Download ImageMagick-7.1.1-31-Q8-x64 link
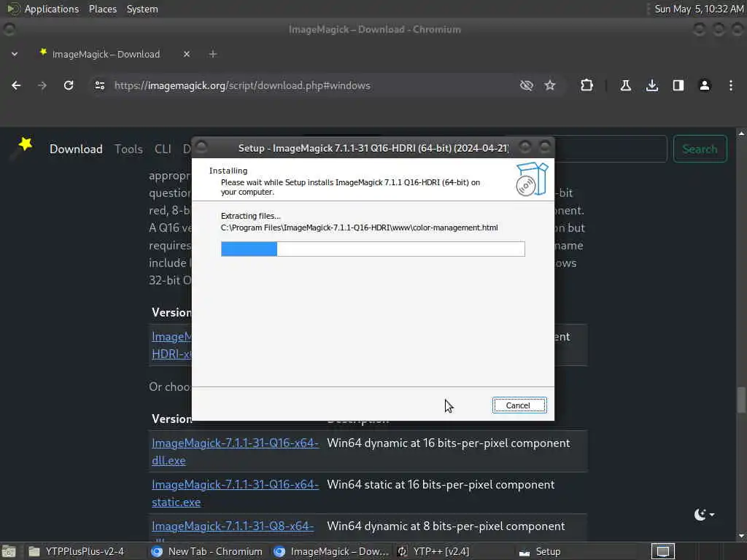 (233, 526)
